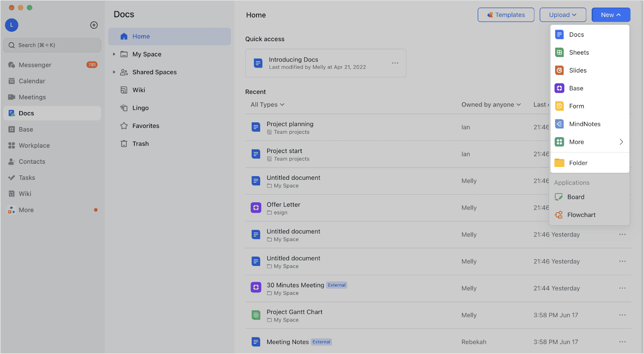Screen dimensions: 644x354
Task: Open the All Types filter dropdown
Action: (x=268, y=105)
